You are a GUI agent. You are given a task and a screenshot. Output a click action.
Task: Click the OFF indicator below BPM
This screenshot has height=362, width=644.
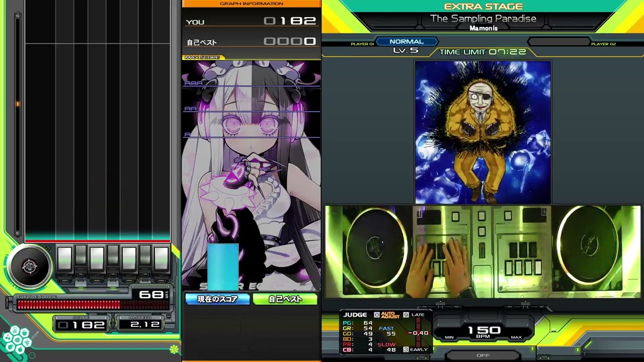pos(483,355)
